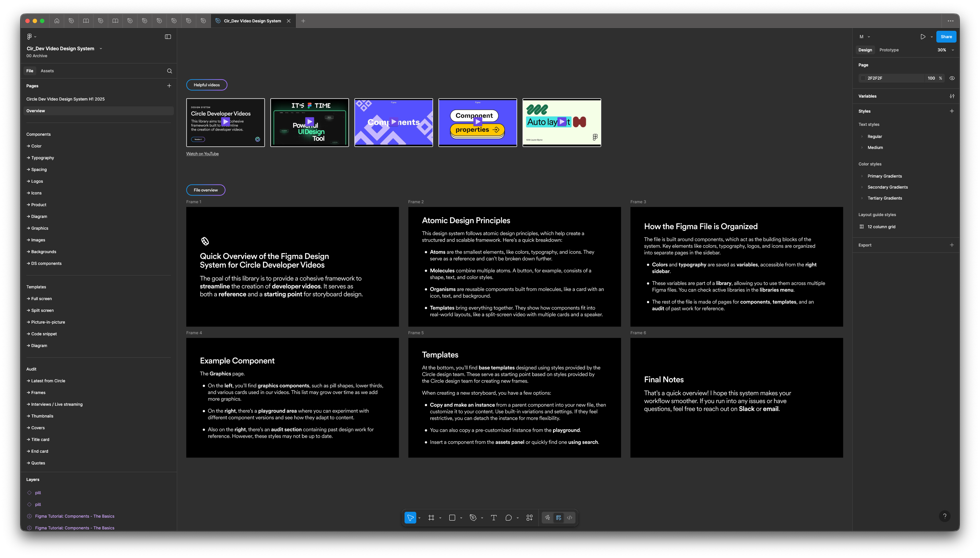
Task: Switch to the Assets tab
Action: coord(47,71)
